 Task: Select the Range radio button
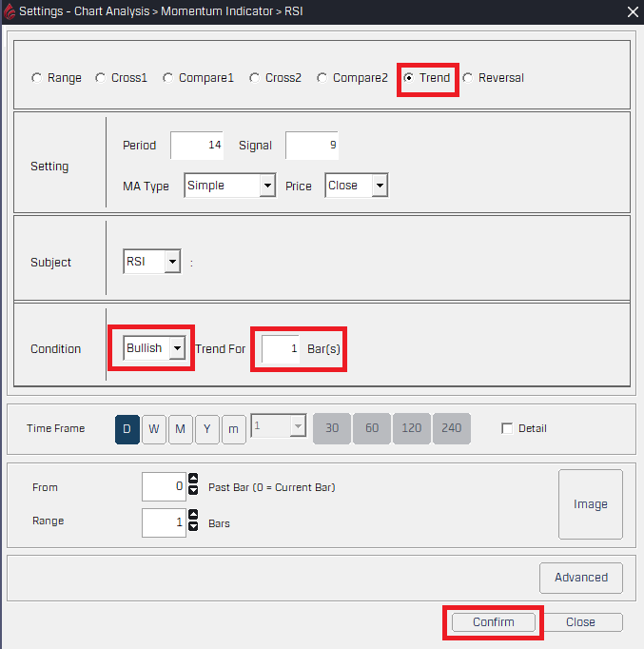tap(37, 78)
